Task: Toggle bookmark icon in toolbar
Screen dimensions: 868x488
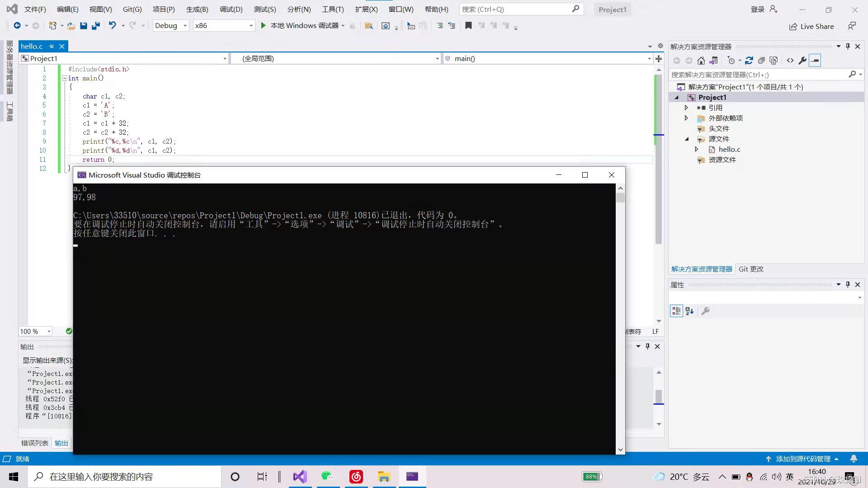Action: (x=468, y=26)
